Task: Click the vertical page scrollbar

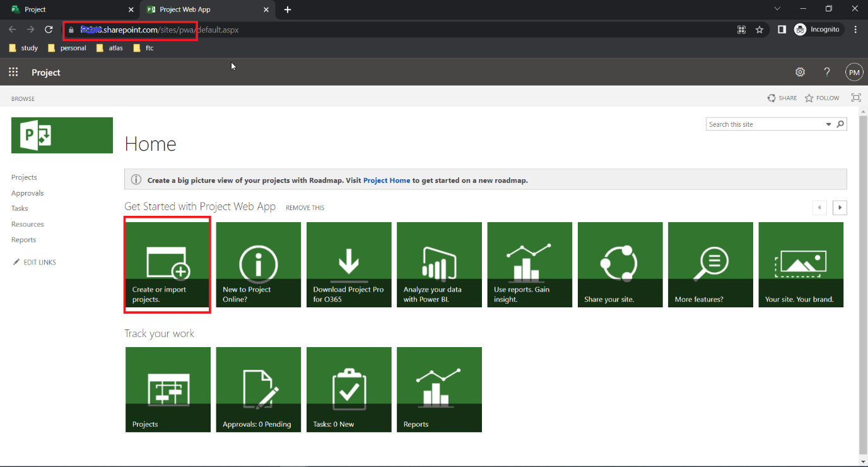Action: [863, 284]
